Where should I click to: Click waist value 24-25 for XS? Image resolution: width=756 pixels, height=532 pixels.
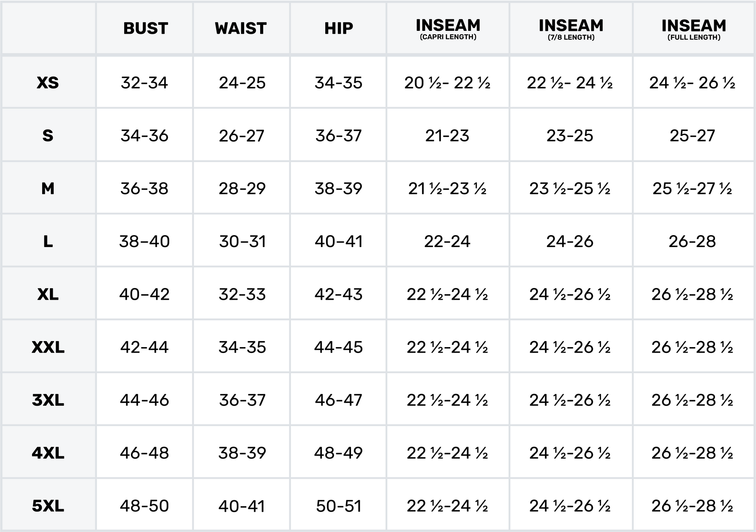click(x=242, y=83)
